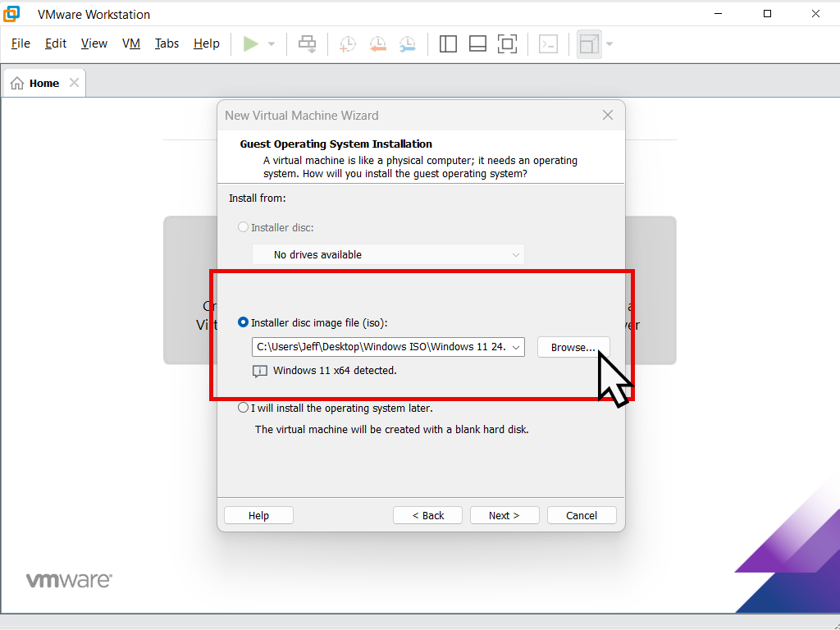Image resolution: width=840 pixels, height=630 pixels.
Task: Take a snapshot of the virtual machine
Action: pos(347,43)
